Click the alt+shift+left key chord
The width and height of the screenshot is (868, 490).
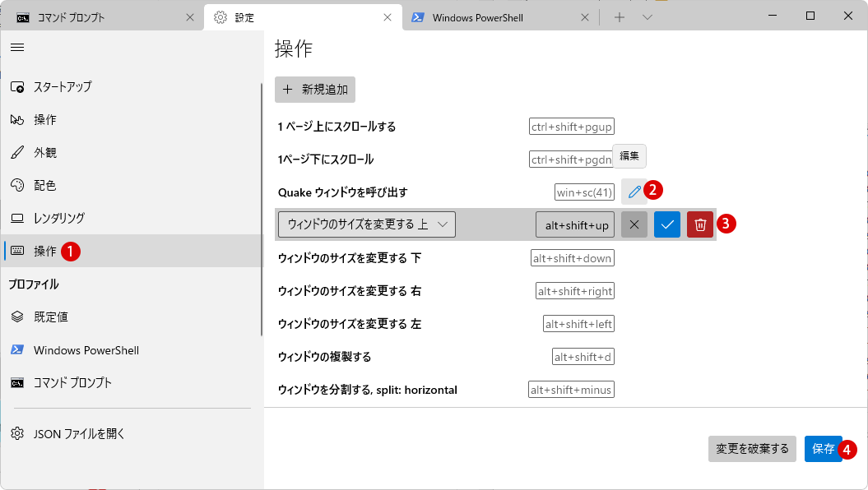(579, 324)
